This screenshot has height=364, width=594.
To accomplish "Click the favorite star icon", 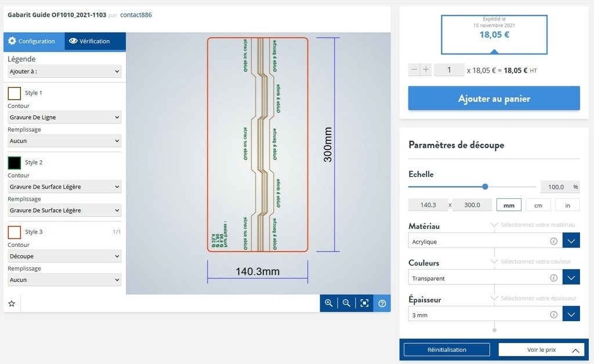I will [12, 303].
